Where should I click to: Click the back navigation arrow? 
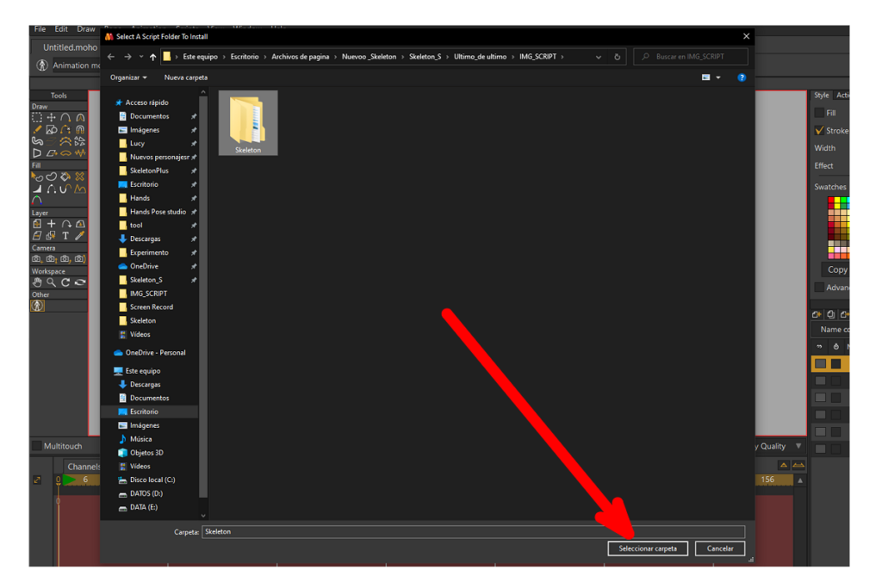point(111,57)
